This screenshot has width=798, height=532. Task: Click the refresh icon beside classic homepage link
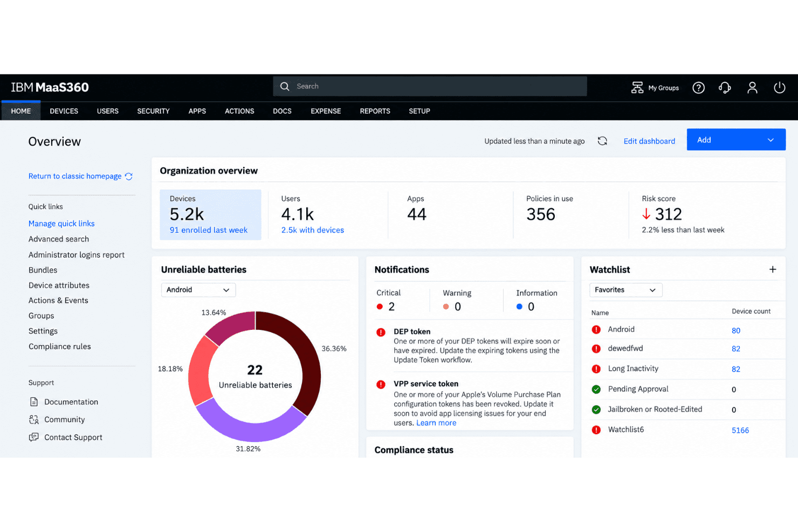pos(129,176)
